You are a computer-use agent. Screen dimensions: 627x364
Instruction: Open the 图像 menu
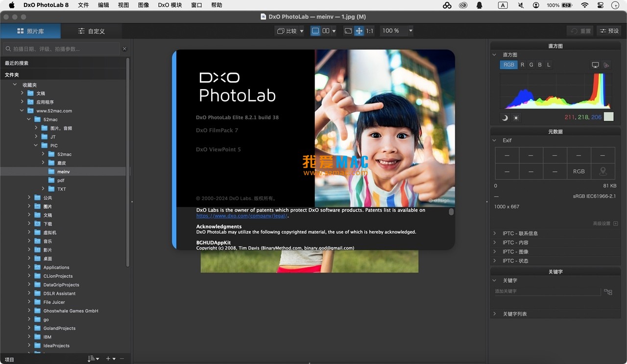tap(144, 5)
